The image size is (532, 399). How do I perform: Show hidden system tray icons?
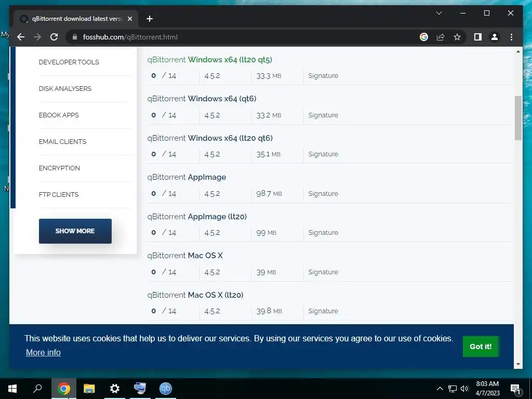(x=440, y=389)
